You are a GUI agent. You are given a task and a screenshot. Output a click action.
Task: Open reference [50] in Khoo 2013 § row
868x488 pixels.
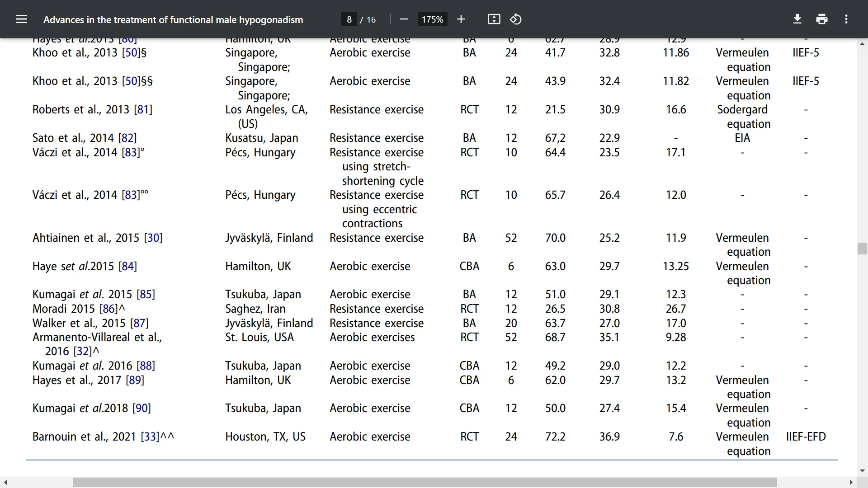point(132,53)
